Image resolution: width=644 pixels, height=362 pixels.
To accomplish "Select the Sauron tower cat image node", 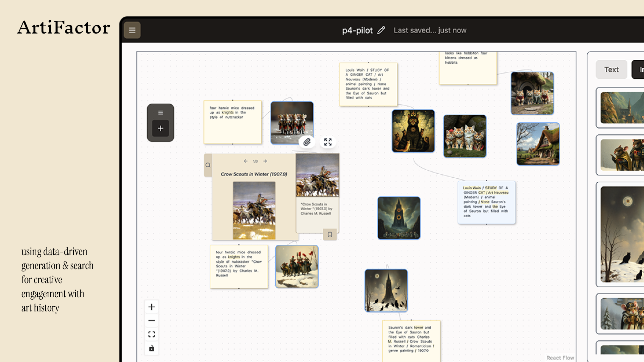I will coord(413,131).
